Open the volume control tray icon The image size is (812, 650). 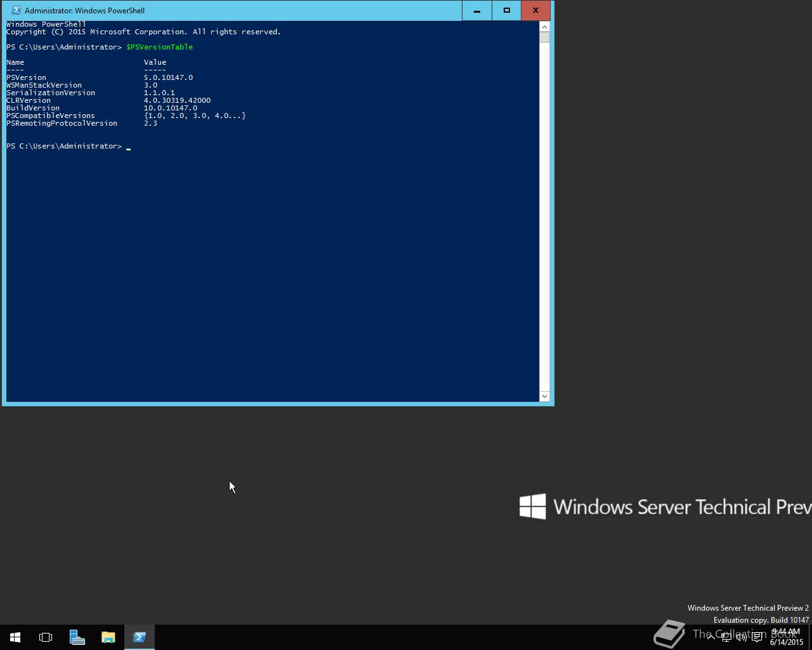(x=741, y=637)
